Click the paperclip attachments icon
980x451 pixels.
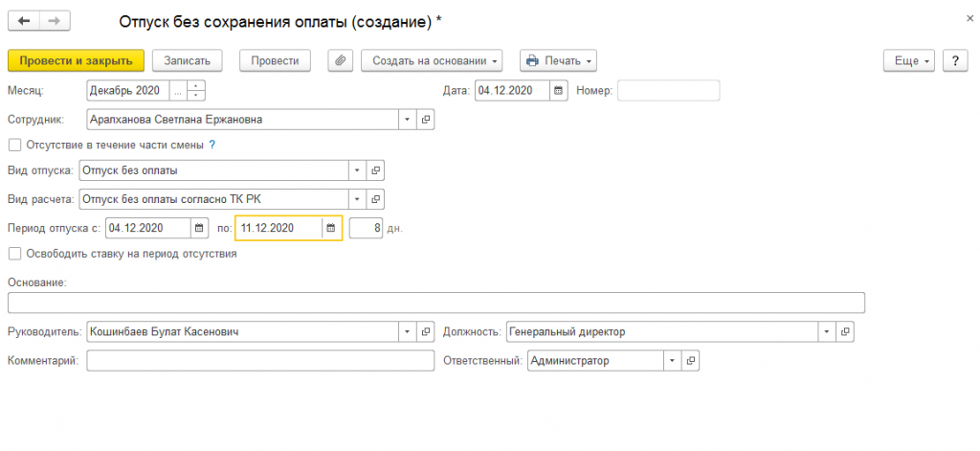(340, 60)
